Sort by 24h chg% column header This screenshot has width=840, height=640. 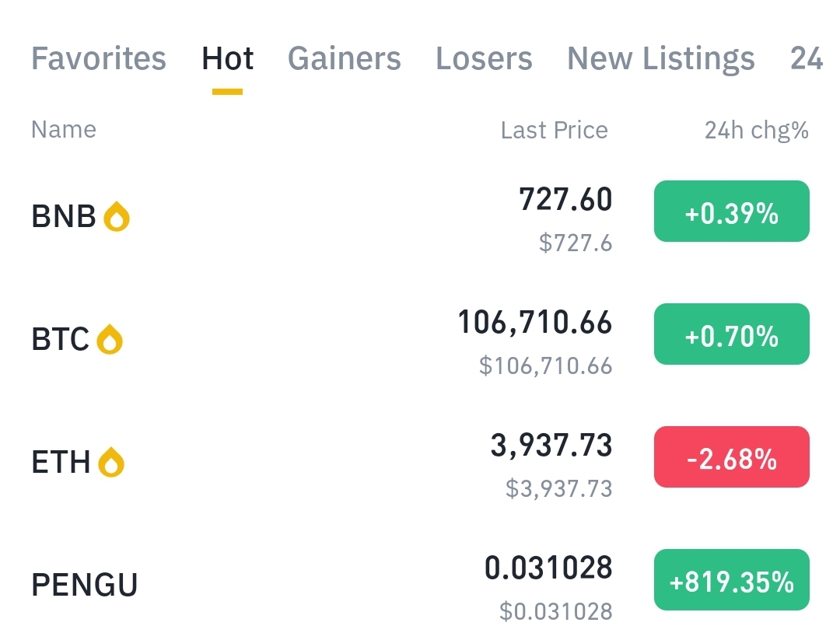point(757,130)
